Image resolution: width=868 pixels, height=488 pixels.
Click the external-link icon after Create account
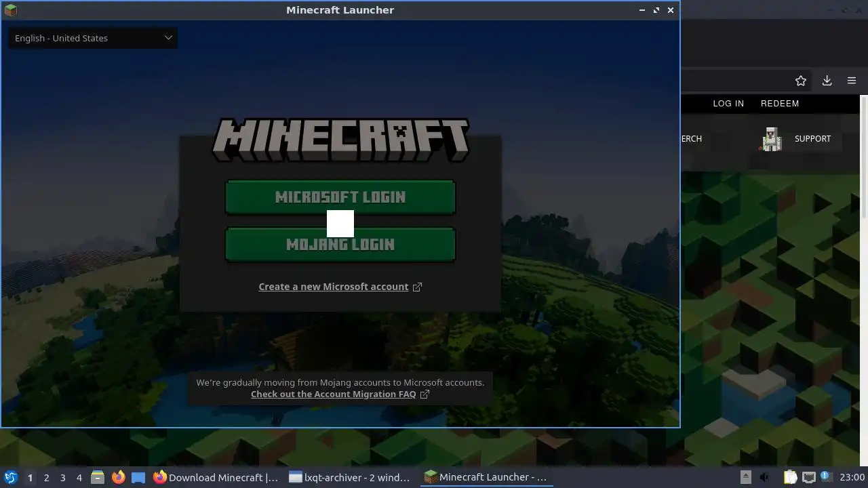417,287
